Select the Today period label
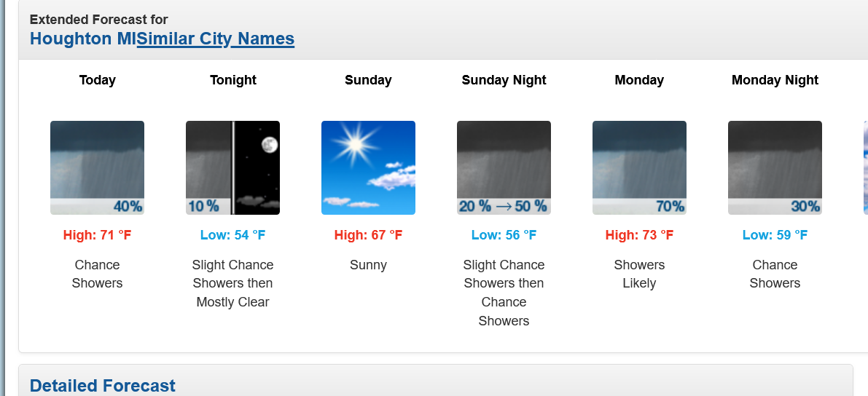The width and height of the screenshot is (868, 396). tap(97, 80)
